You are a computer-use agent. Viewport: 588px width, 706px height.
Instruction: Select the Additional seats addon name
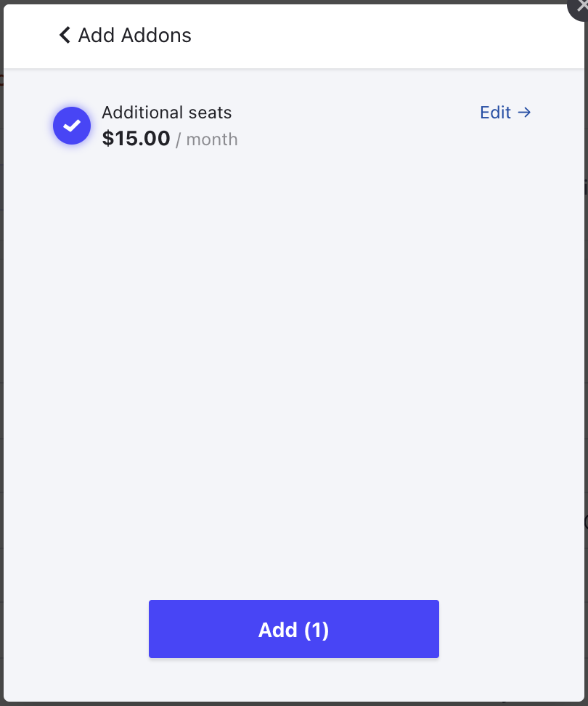[166, 113]
